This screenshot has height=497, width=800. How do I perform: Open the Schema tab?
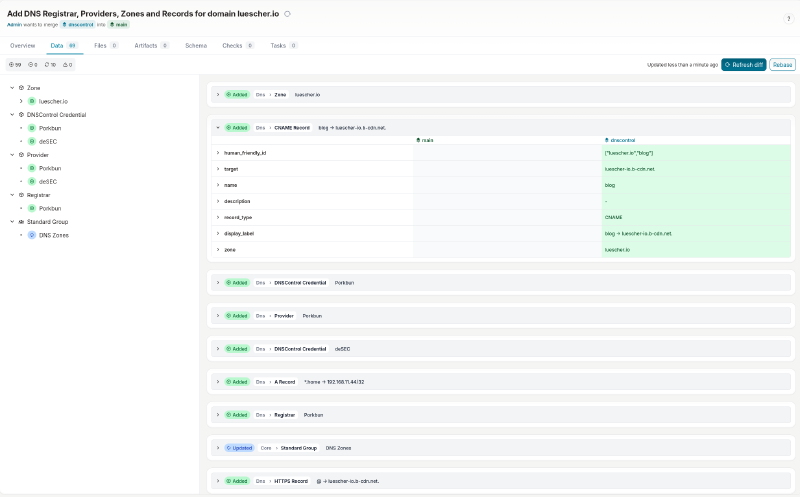[x=196, y=45]
